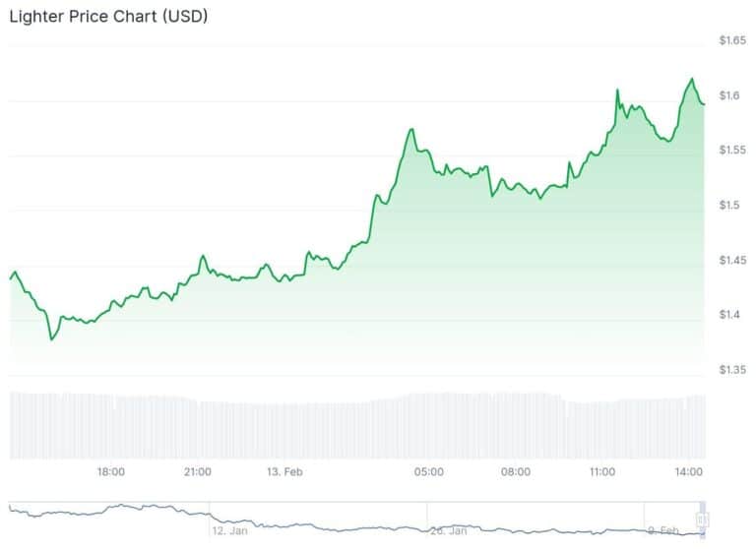Click the 12. Jan label in navigator

tap(229, 530)
